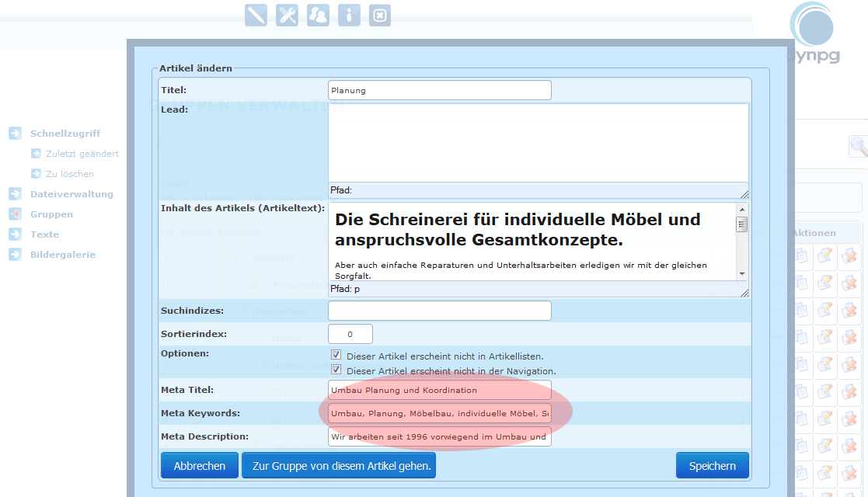
Task: Click the info icon in top toolbar
Action: coord(349,16)
